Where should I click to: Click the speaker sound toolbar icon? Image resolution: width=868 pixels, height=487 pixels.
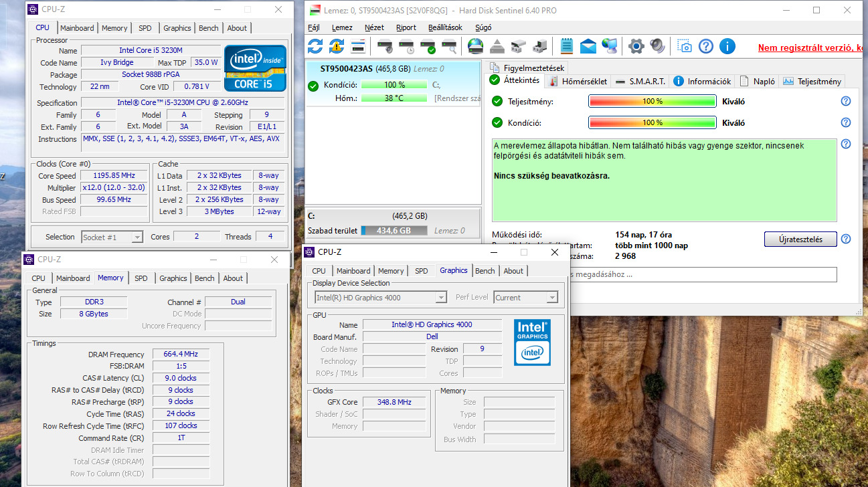click(x=658, y=46)
